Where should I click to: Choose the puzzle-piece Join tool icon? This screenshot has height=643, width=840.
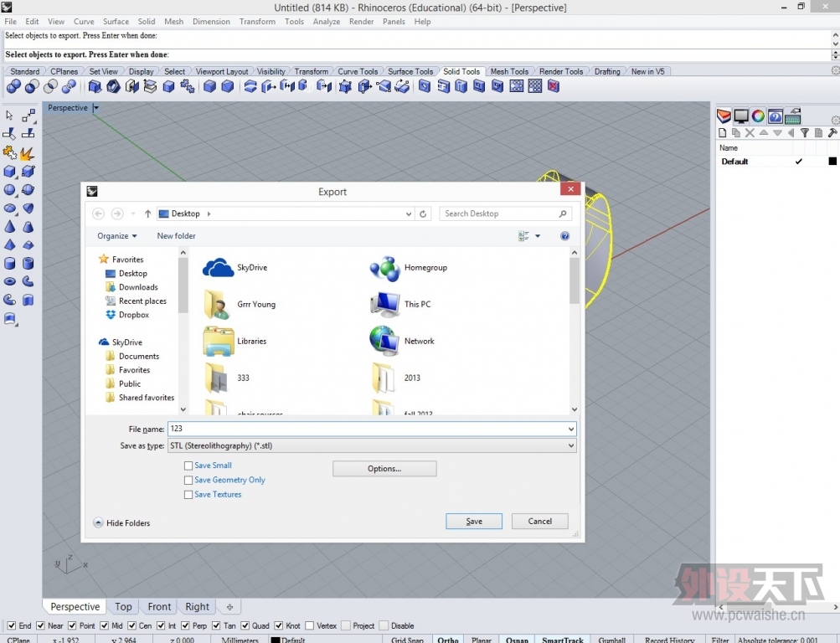(10, 153)
